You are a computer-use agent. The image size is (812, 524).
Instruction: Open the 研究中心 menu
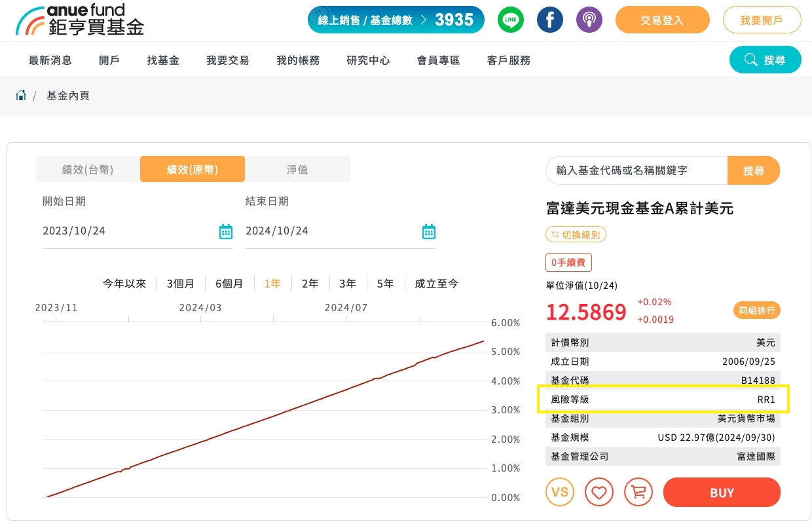(368, 60)
